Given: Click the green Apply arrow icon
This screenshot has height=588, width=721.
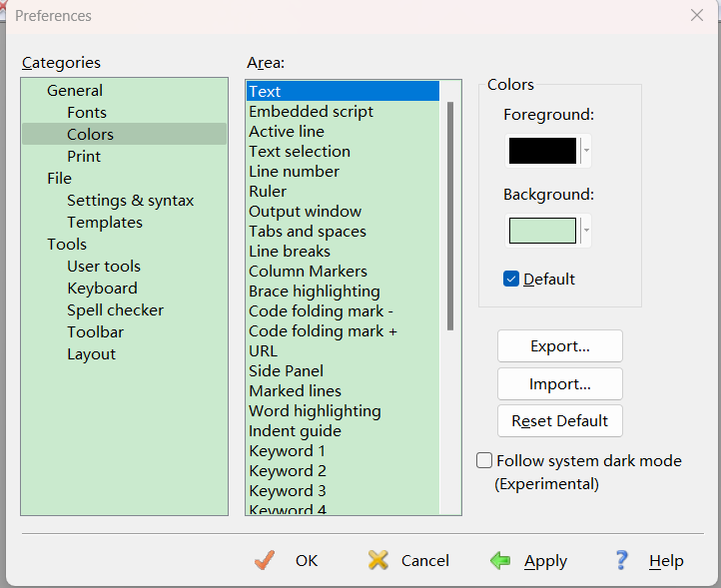Looking at the screenshot, I should tap(501, 560).
